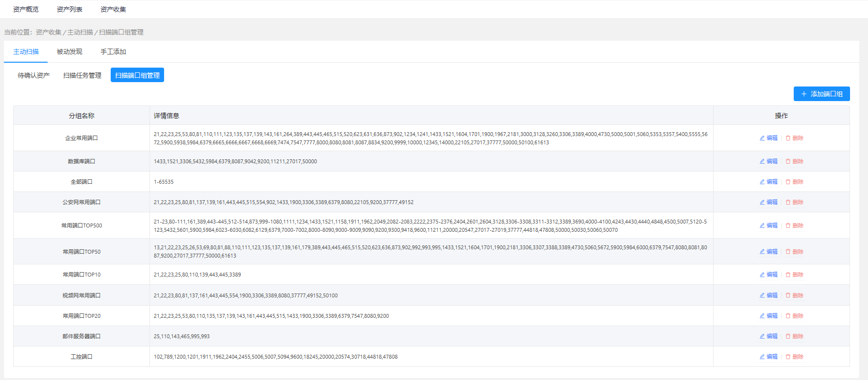Open 资产概览 in top navigation

pyautogui.click(x=26, y=9)
